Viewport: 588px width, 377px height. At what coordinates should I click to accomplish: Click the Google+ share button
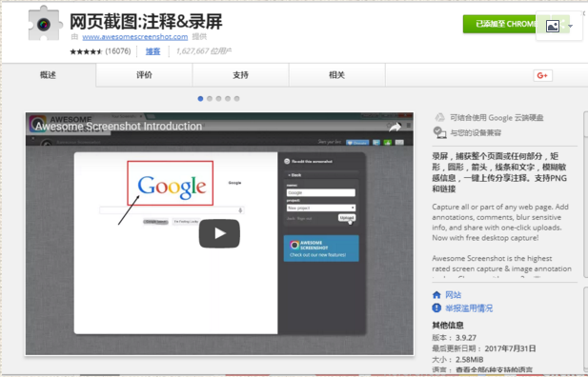pyautogui.click(x=542, y=75)
